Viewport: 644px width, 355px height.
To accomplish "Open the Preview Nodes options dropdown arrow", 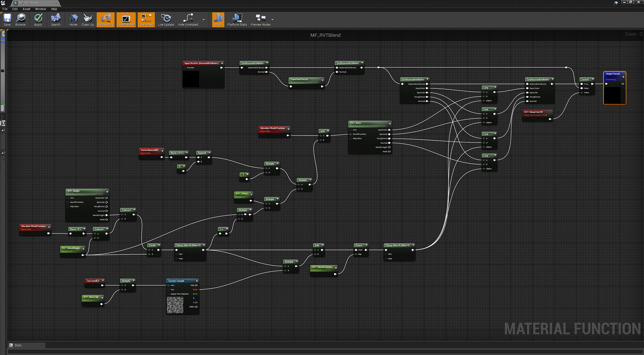I will pos(272,20).
